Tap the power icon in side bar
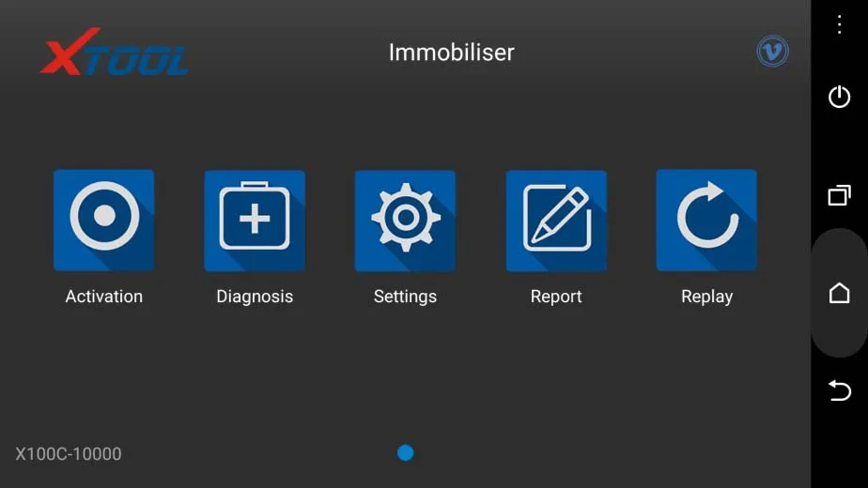The width and height of the screenshot is (868, 488). click(839, 97)
